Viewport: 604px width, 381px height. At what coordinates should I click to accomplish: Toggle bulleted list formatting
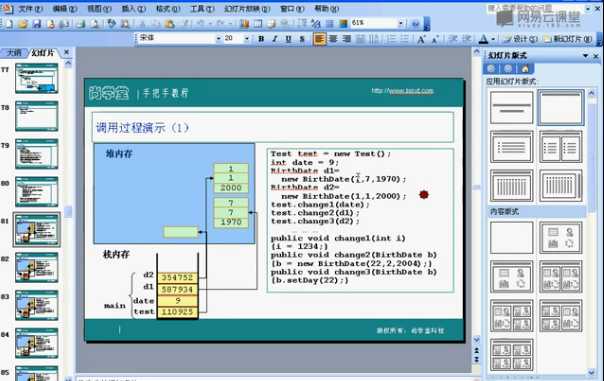click(x=404, y=39)
